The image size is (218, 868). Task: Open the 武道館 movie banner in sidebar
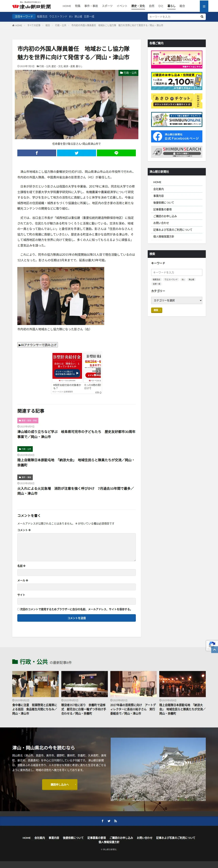click(x=177, y=59)
